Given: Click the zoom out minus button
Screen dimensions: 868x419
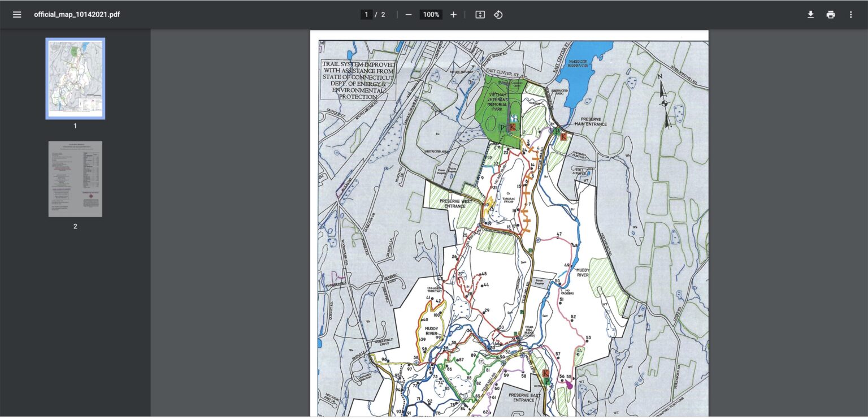Looking at the screenshot, I should pyautogui.click(x=409, y=15).
